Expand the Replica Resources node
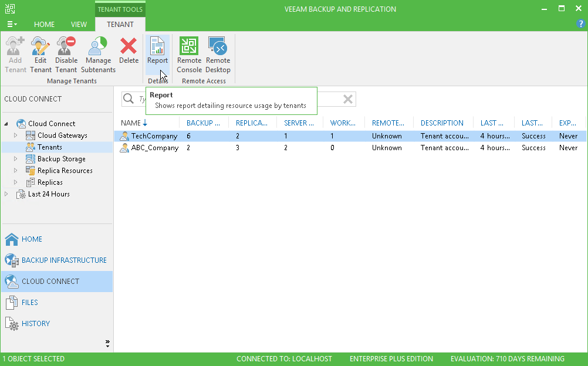588x366 pixels. coord(15,171)
